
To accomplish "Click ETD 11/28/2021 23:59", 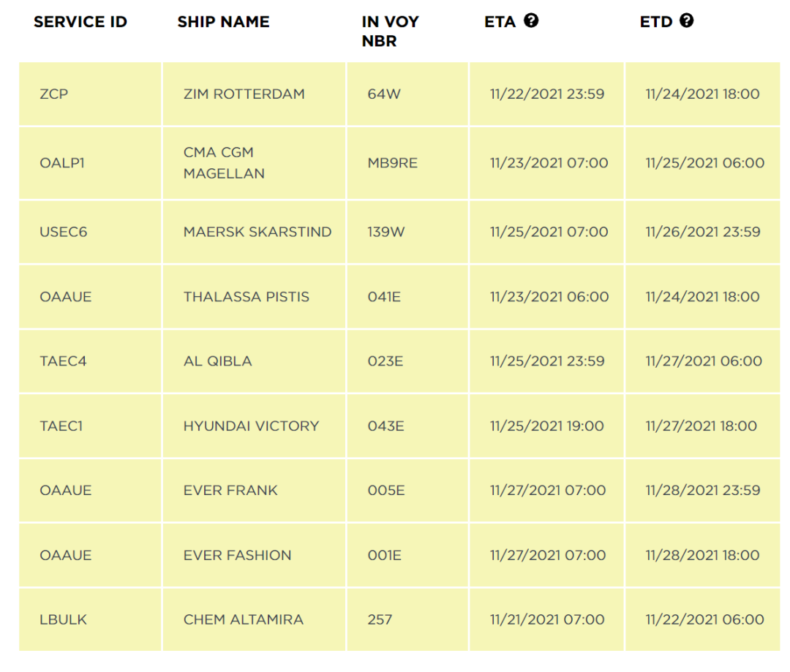I will click(x=703, y=491).
